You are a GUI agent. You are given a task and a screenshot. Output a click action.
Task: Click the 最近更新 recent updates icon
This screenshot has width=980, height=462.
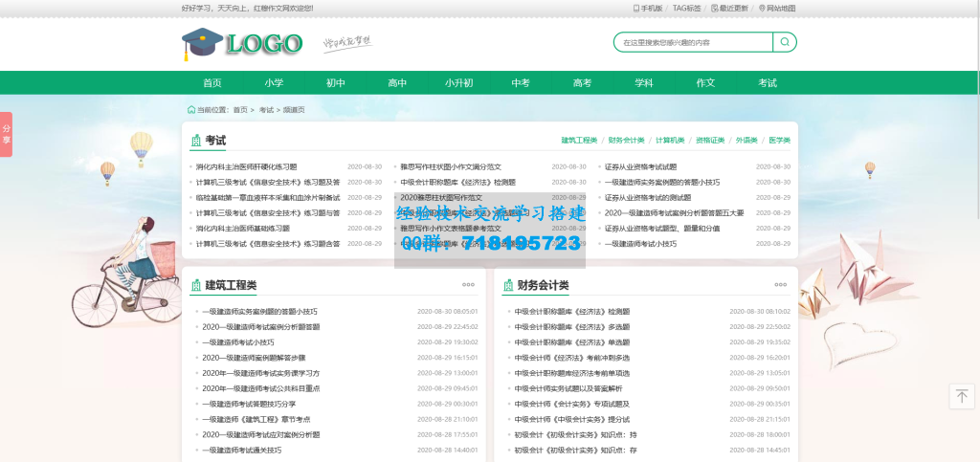(x=712, y=8)
